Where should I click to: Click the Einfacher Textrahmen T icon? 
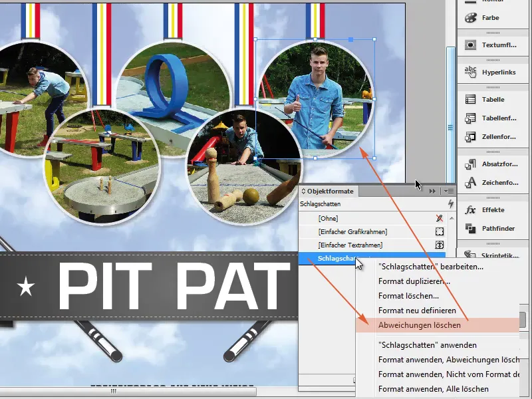click(x=440, y=245)
